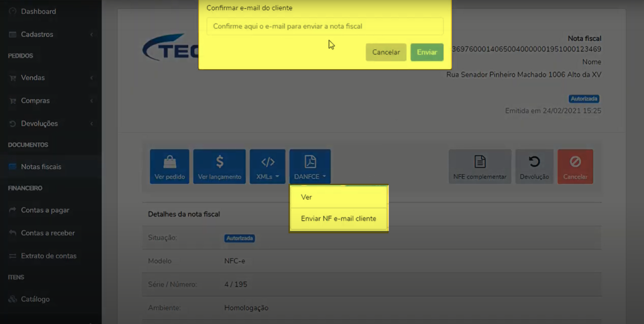
Task: Click the Rua Senador Pinheiro Machado address
Action: click(524, 75)
